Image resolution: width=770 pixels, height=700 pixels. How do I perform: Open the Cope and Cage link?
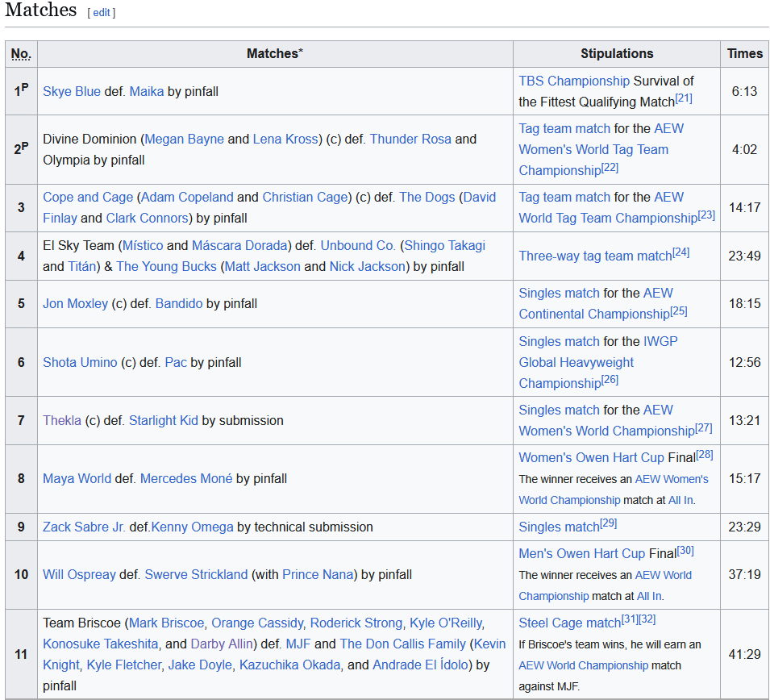tap(88, 197)
